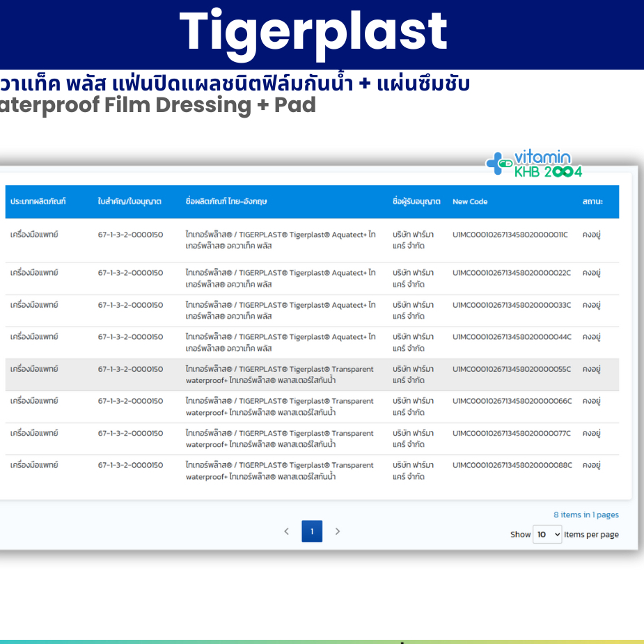Image resolution: width=644 pixels, height=644 pixels.
Task: Click the ชื่อผู้รับอนุญาต column header
Action: coord(416,201)
